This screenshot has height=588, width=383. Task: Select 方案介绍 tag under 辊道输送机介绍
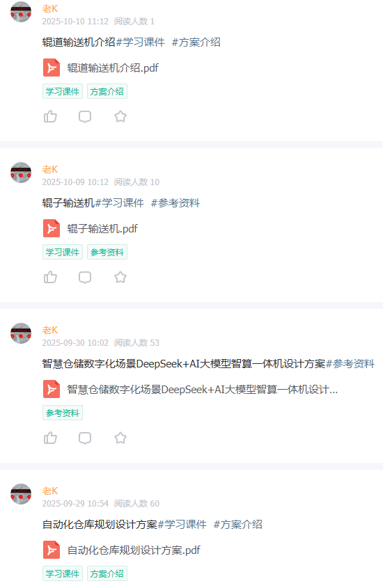tap(107, 91)
